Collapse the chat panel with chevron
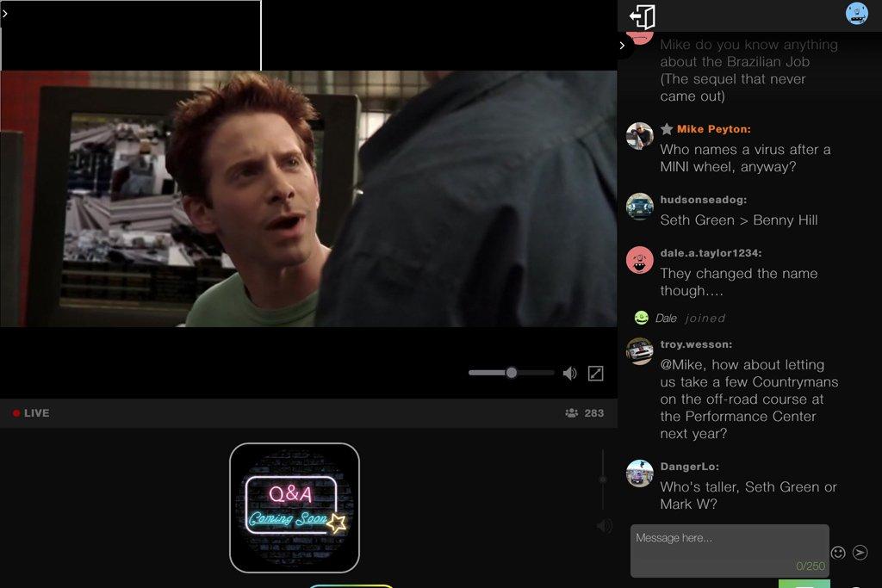 pyautogui.click(x=622, y=46)
